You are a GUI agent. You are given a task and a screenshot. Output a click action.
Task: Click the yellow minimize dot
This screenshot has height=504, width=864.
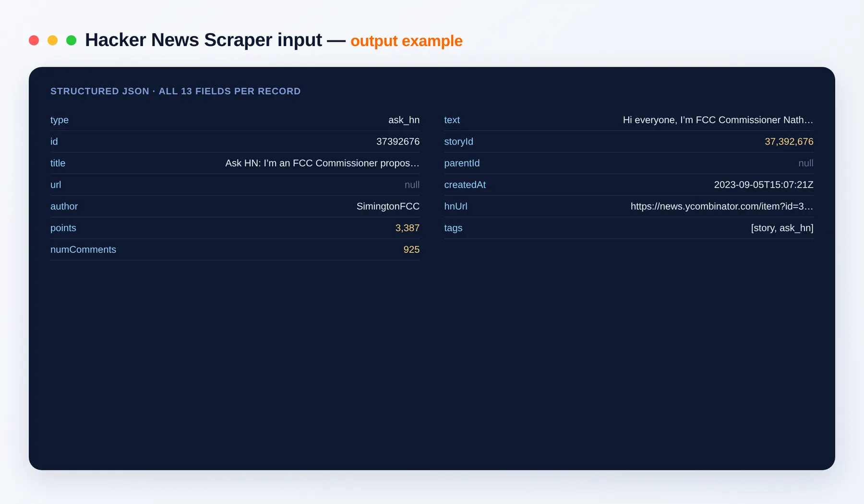[x=53, y=40]
